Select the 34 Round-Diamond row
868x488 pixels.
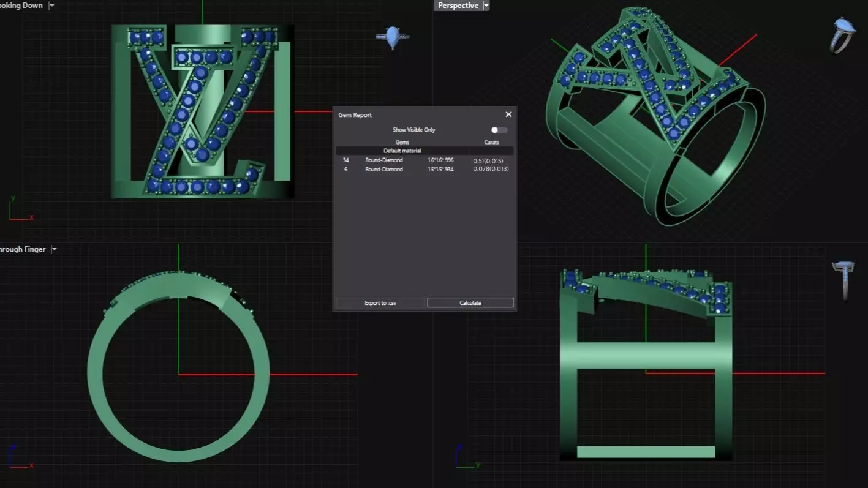point(425,160)
